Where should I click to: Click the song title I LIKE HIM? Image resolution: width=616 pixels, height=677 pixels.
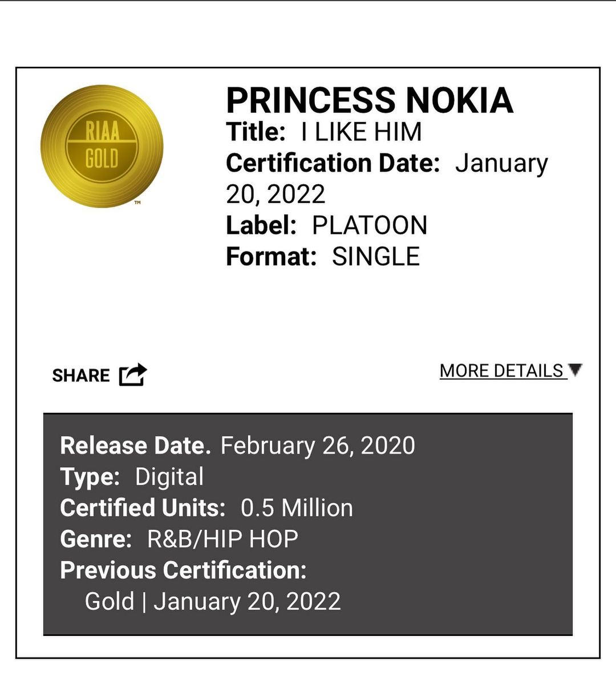coord(362,132)
